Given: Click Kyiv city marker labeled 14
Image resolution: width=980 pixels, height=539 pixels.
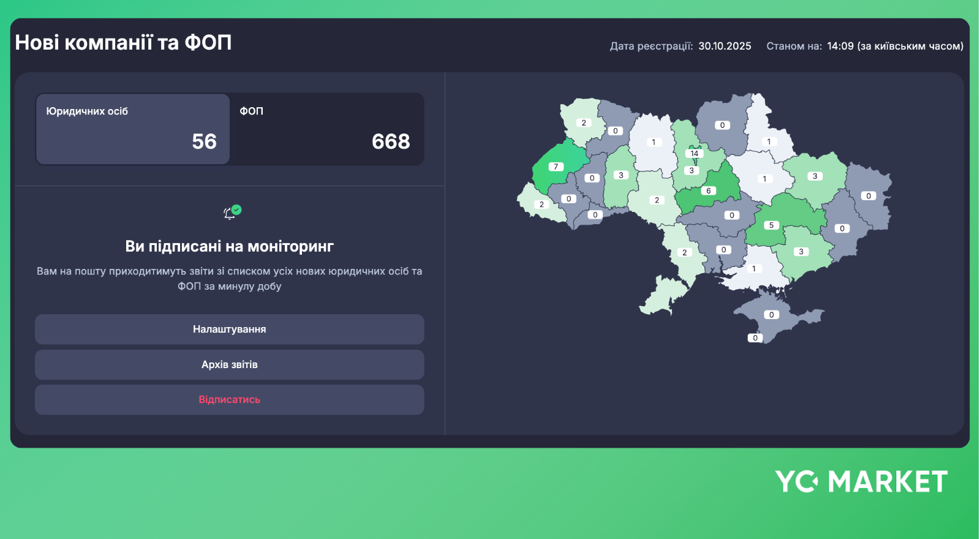Looking at the screenshot, I should [x=695, y=154].
